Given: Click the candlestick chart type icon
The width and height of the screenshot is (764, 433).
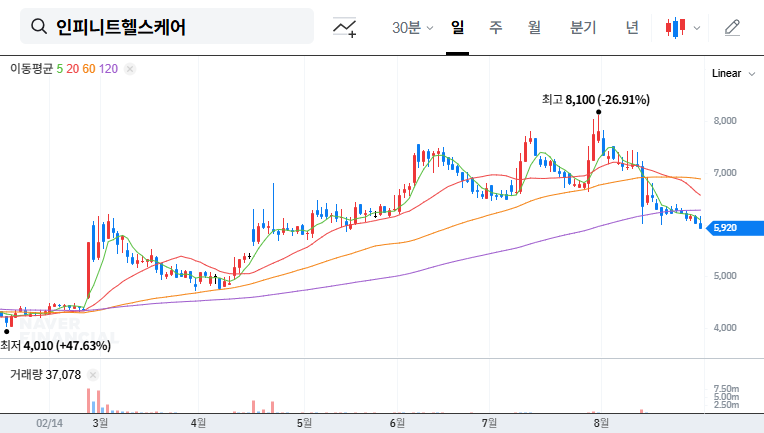Looking at the screenshot, I should 675,27.
